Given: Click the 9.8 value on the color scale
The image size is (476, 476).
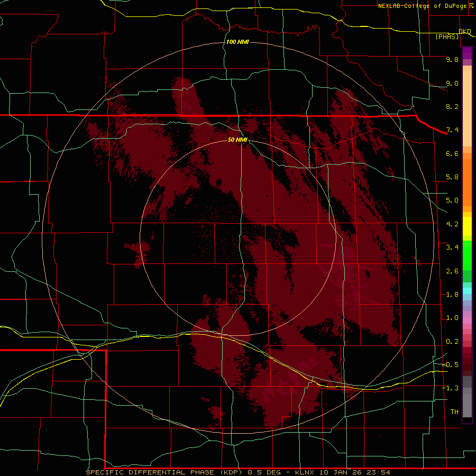Looking at the screenshot, I should point(452,59).
